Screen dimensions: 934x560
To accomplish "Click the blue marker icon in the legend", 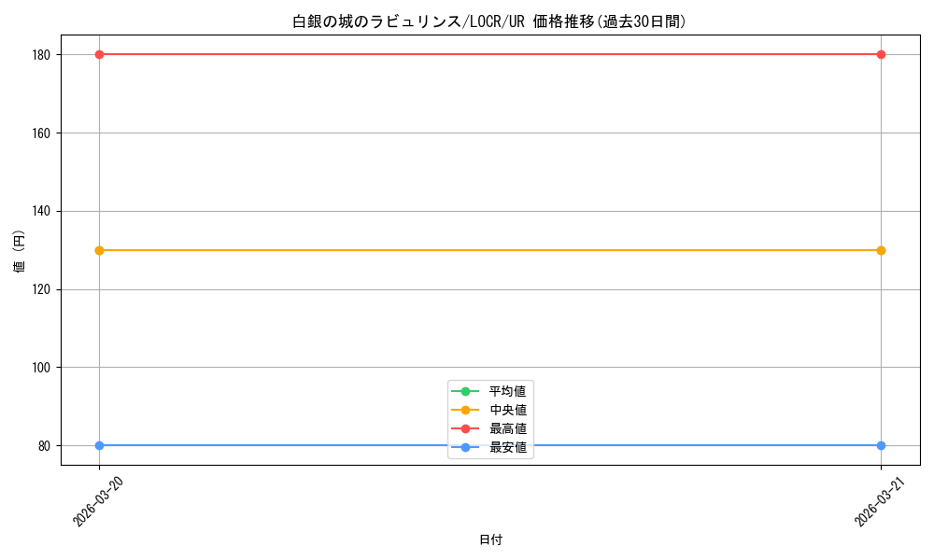I will tap(465, 448).
